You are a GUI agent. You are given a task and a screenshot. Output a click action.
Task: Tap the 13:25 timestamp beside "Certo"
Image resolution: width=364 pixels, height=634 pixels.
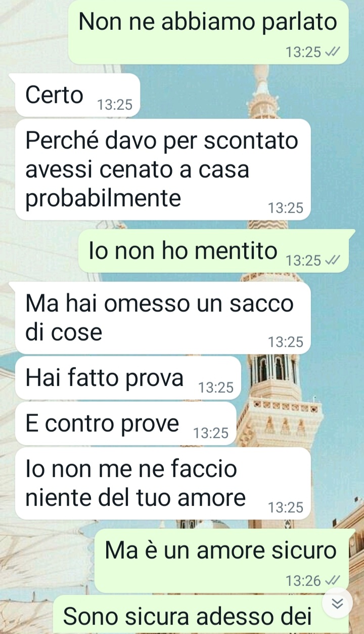tap(115, 105)
